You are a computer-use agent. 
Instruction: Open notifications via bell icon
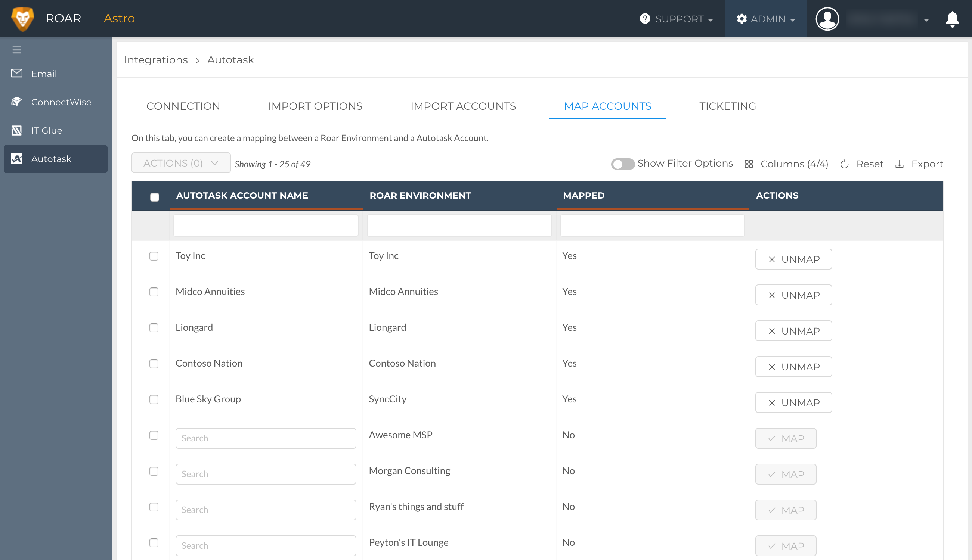[952, 19]
